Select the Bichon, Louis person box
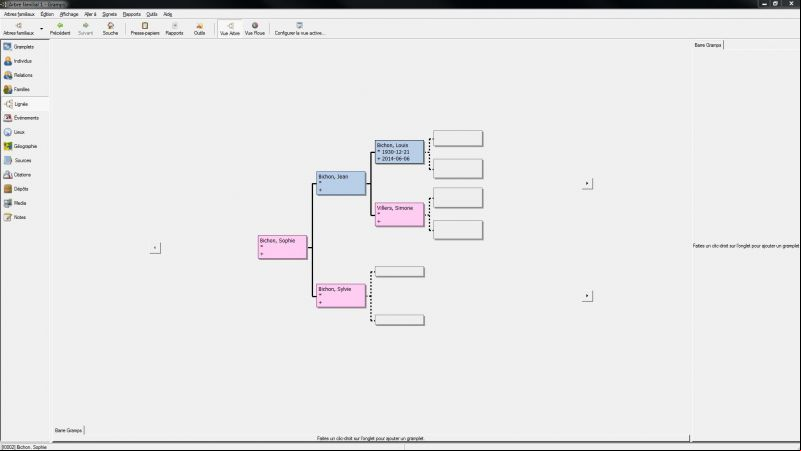Screen dimensions: 801x451 pos(399,152)
